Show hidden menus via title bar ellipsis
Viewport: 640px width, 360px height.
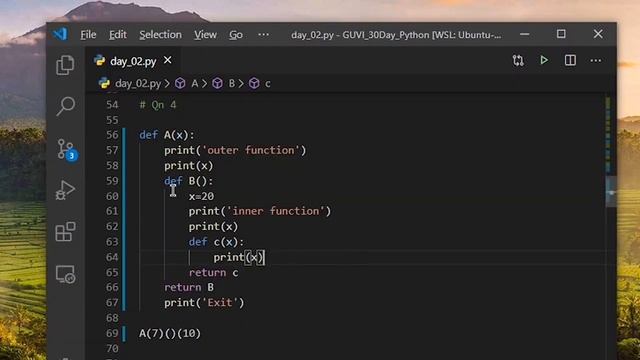[x=263, y=35]
